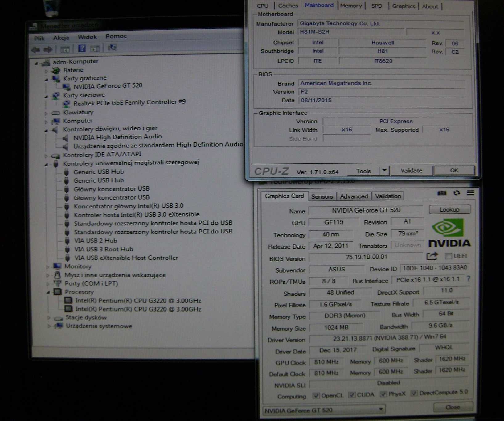Select VIA USB eXtensible Host Controller

point(126,258)
